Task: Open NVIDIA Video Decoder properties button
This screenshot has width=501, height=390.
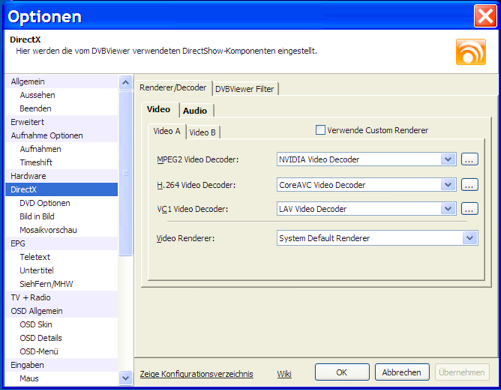Action: (470, 159)
